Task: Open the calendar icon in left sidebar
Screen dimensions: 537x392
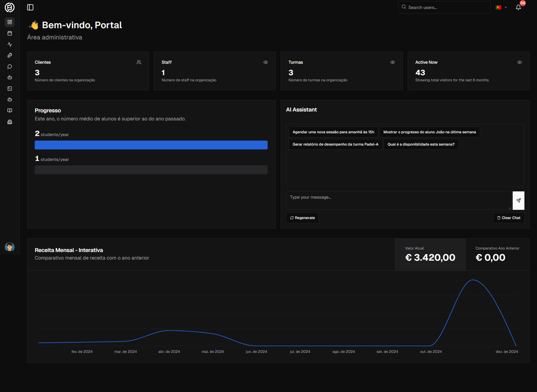Action: click(x=10, y=32)
